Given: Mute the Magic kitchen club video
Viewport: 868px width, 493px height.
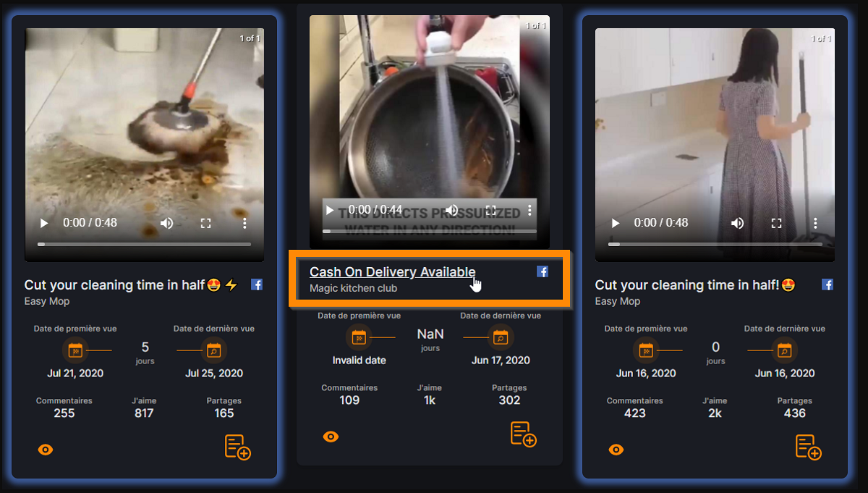Looking at the screenshot, I should [x=452, y=210].
